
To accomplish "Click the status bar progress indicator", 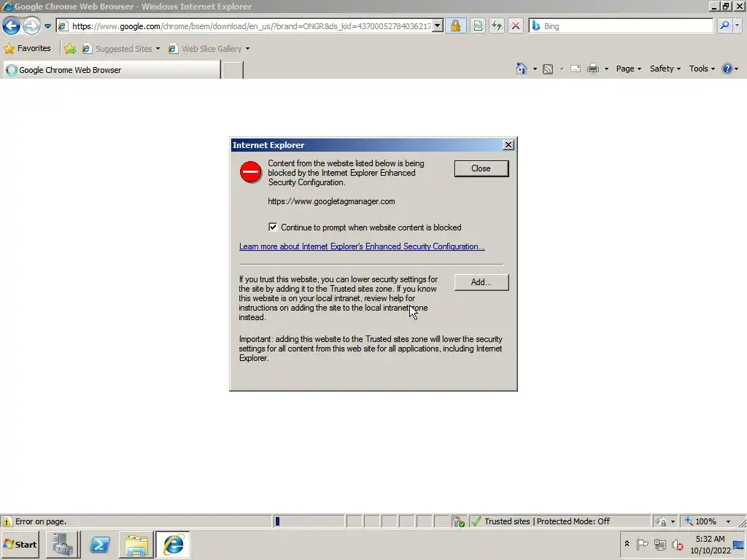I will pyautogui.click(x=309, y=521).
